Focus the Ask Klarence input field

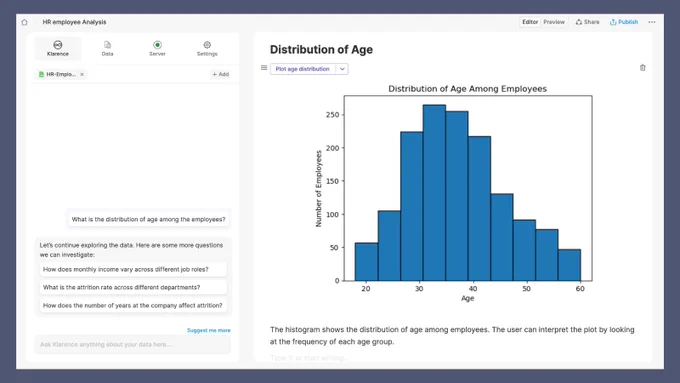point(133,344)
